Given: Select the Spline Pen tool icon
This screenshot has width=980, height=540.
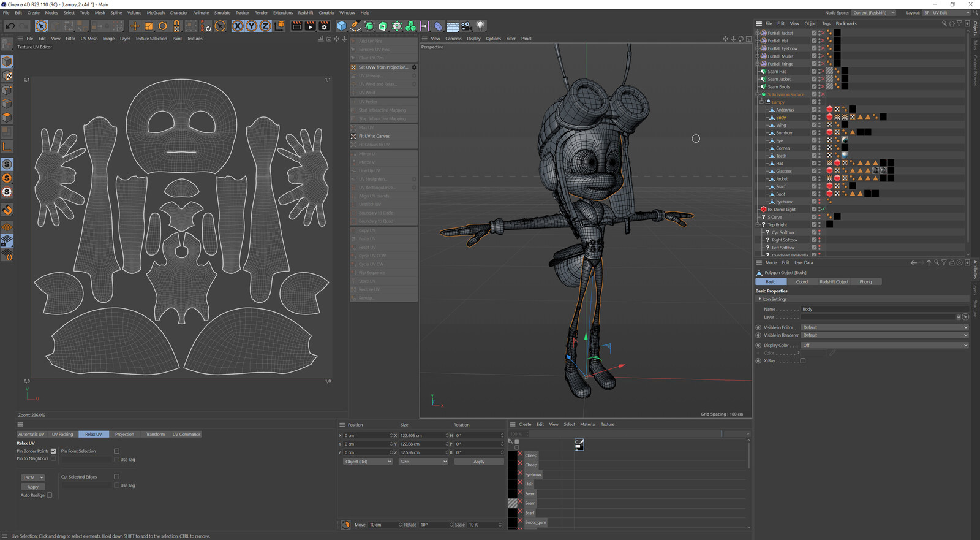Looking at the screenshot, I should coord(356,26).
